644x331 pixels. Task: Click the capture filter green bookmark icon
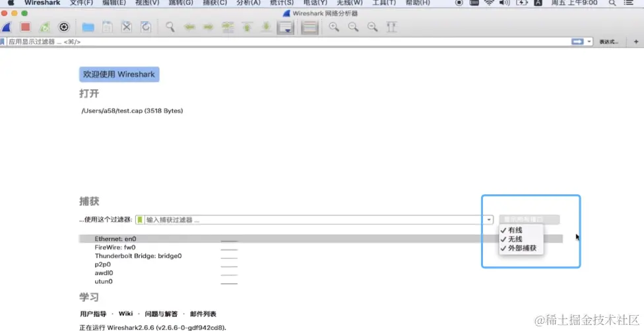[x=140, y=220]
